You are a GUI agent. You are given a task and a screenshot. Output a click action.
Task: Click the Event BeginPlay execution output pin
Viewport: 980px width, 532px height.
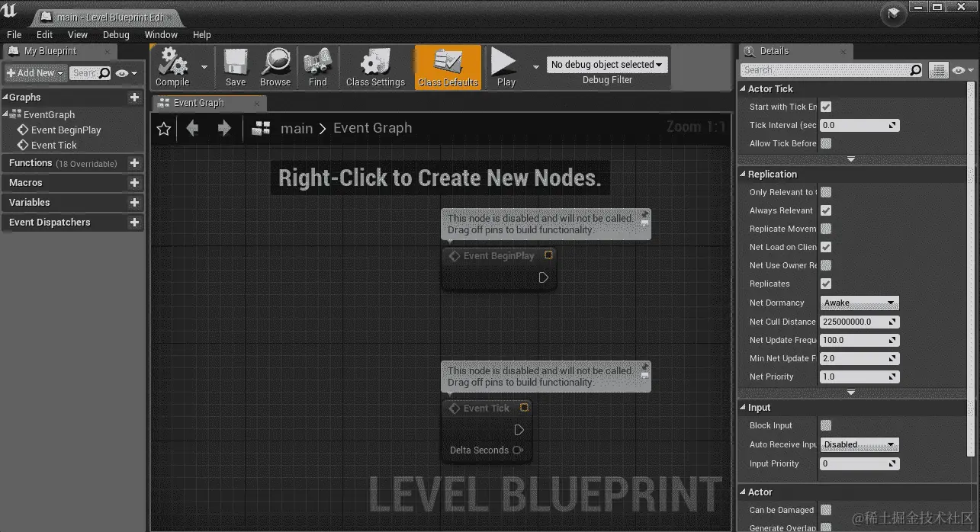pos(544,277)
